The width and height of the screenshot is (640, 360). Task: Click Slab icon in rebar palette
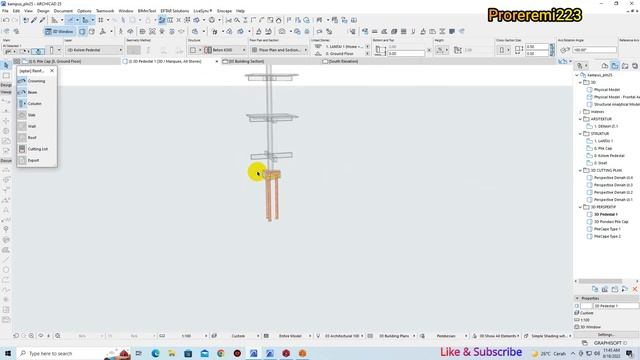tap(22, 115)
